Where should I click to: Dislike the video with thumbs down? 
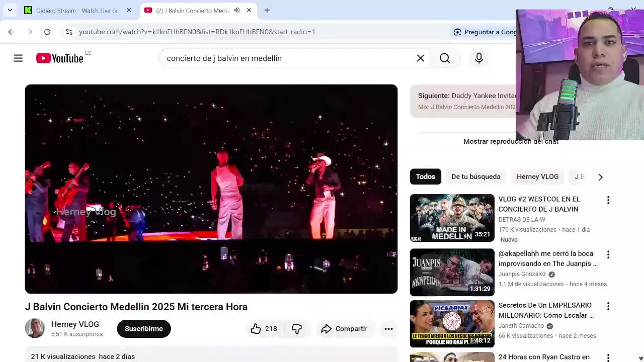(x=297, y=329)
